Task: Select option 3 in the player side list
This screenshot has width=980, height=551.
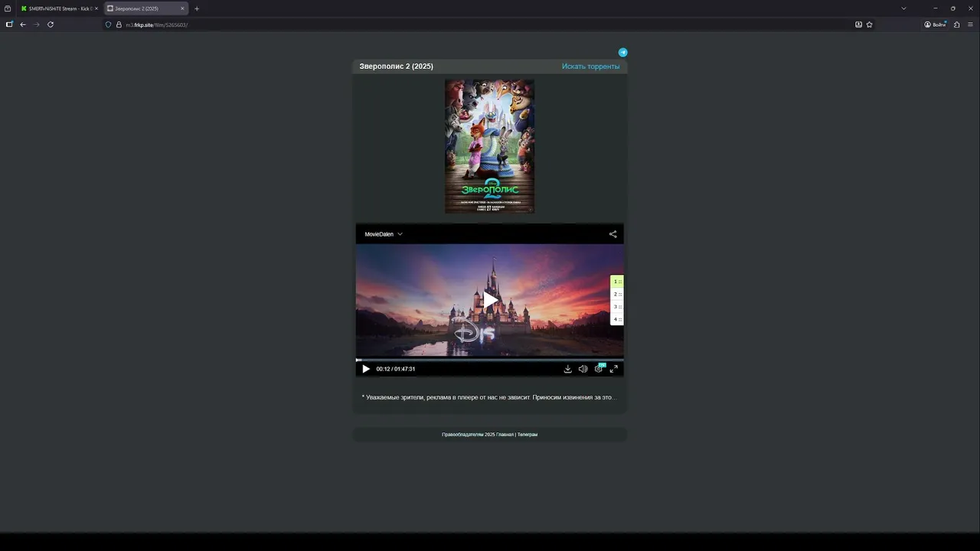Action: 617,307
